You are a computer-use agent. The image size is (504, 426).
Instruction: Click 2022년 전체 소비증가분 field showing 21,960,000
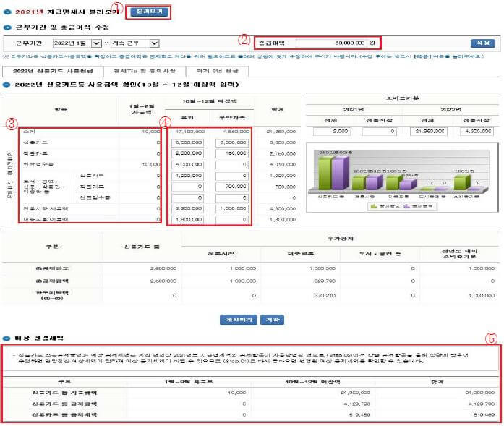[x=429, y=131]
